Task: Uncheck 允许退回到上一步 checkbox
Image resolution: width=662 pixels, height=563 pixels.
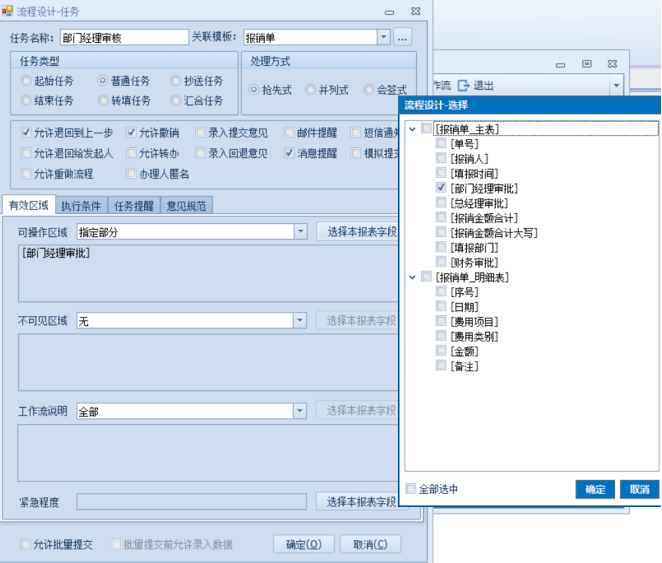Action: 26,132
